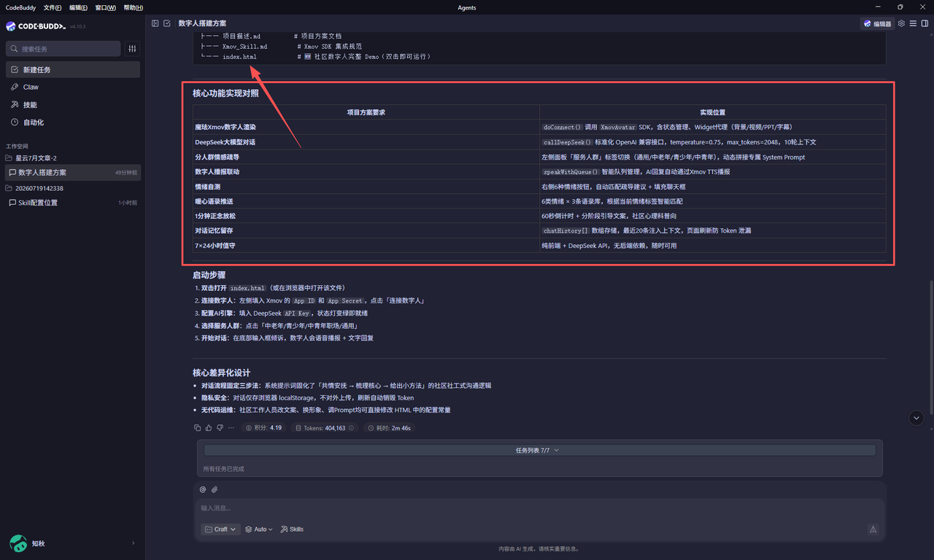934x560 pixels.
Task: Focus the 输入消息 message input box
Action: pyautogui.click(x=539, y=508)
